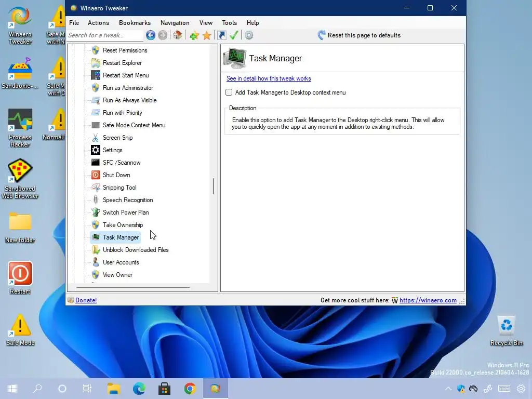Click the Switch Power Plan icon

96,212
